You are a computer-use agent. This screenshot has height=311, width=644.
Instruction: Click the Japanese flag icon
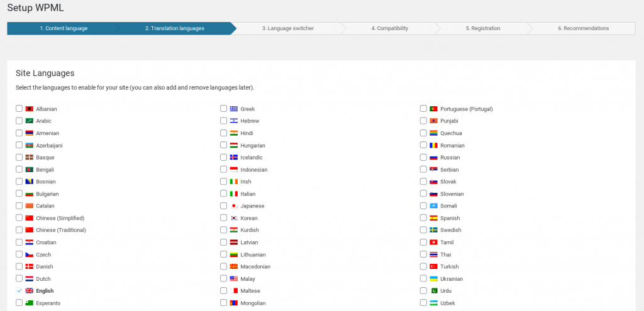(x=234, y=206)
